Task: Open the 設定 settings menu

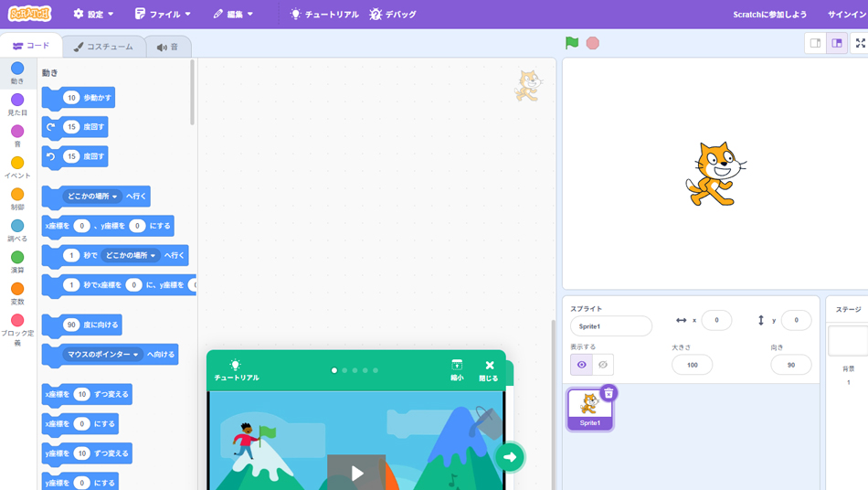Action: pos(93,14)
